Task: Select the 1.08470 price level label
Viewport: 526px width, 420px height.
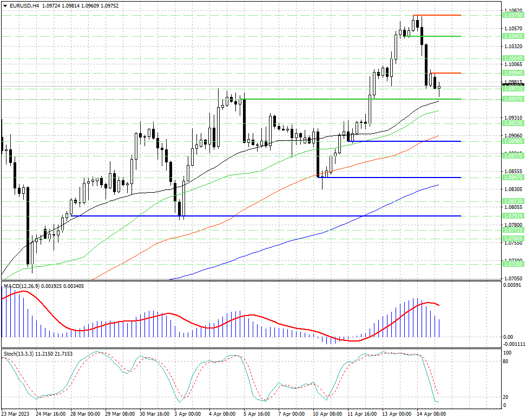Action: coord(513,177)
